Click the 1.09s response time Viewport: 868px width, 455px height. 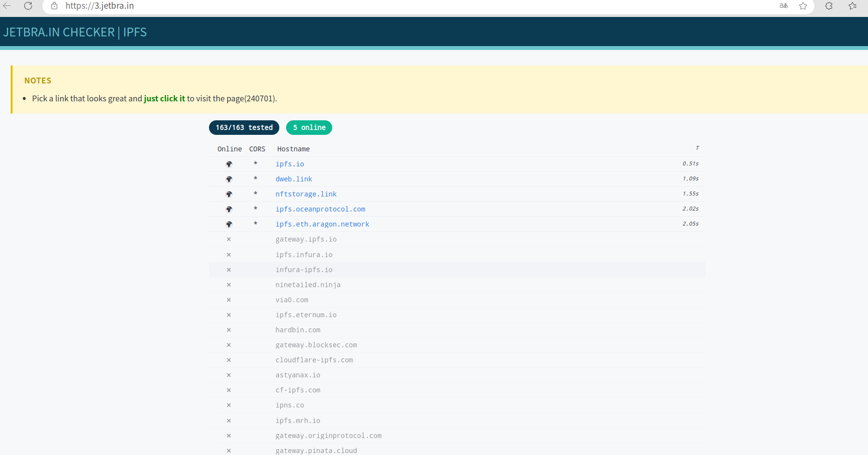tap(691, 179)
